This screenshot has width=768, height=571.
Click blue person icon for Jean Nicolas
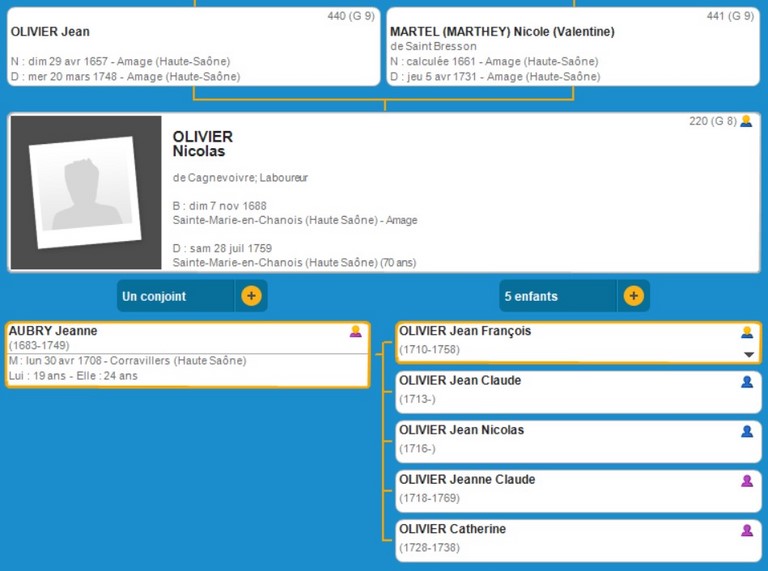(x=746, y=431)
